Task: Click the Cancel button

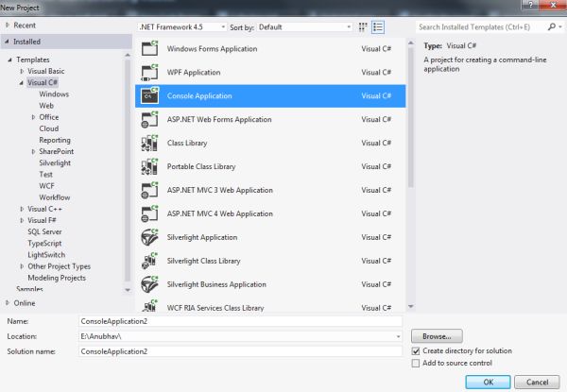Action: point(537,382)
